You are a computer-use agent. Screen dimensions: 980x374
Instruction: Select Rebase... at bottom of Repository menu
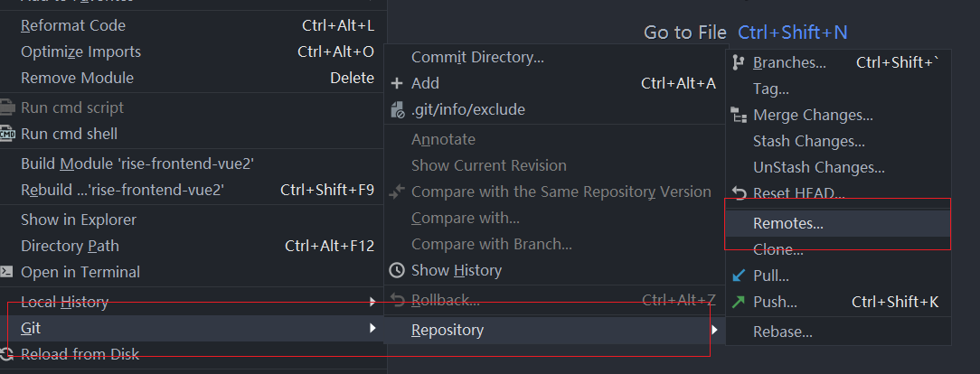(838, 332)
